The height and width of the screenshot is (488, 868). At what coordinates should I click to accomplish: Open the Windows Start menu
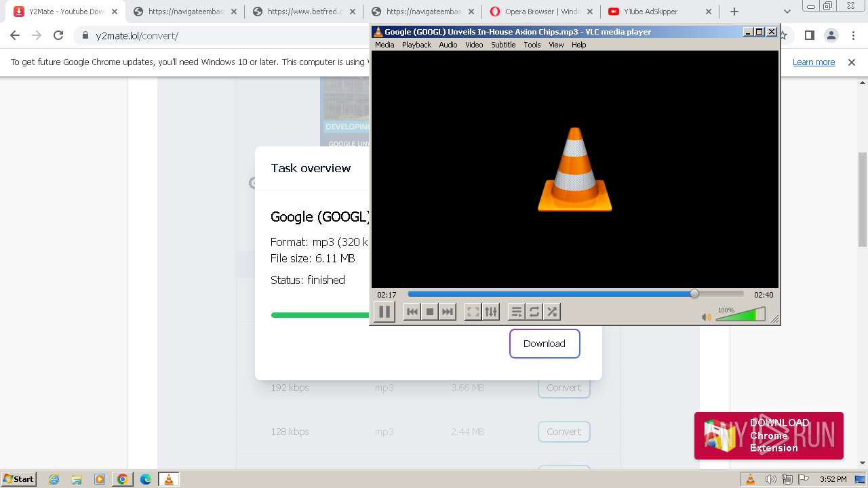(19, 479)
